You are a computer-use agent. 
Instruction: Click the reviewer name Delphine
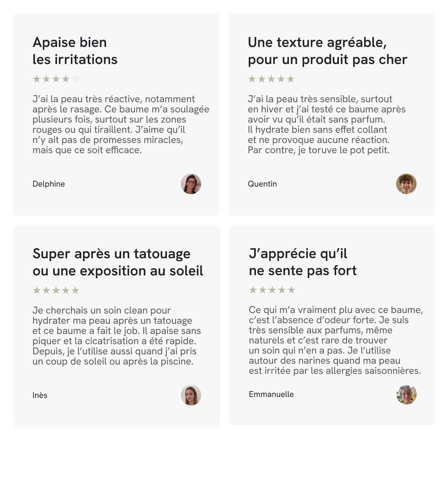(49, 184)
